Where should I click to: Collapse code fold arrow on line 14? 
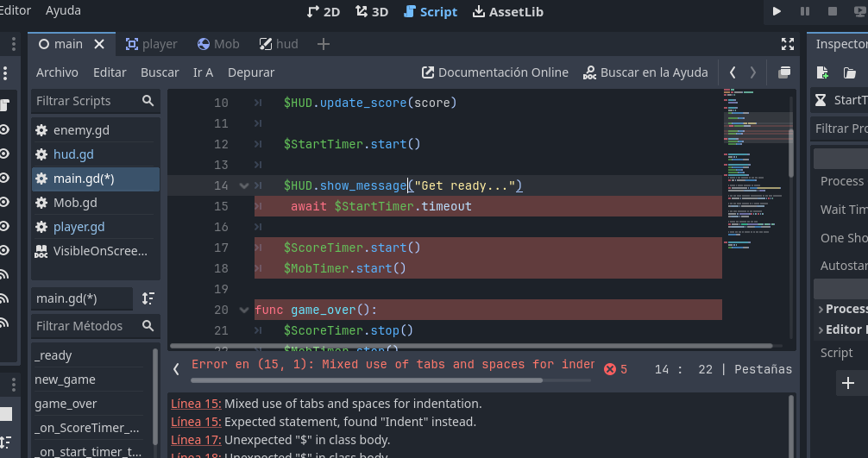click(x=244, y=185)
